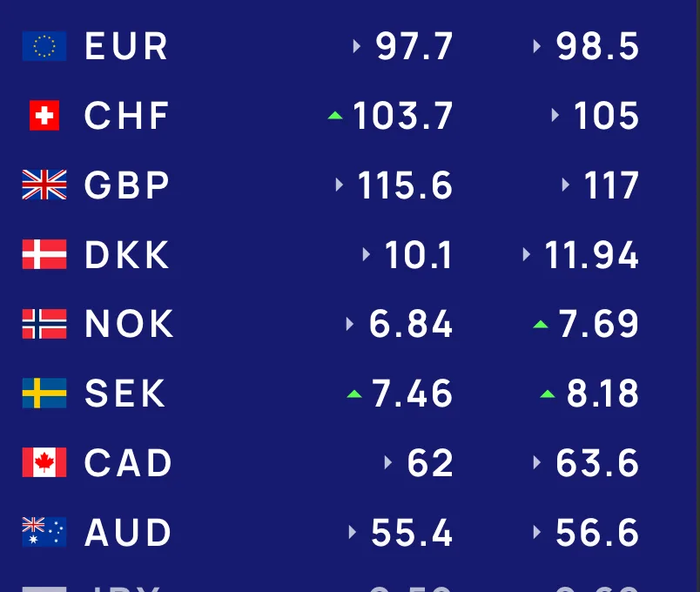
Task: Select the EUR currency label
Action: 126,46
